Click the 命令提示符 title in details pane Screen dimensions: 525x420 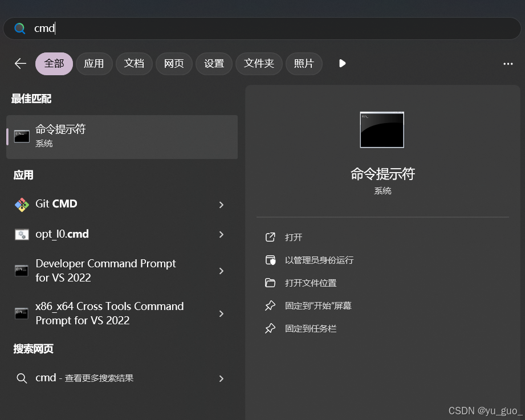[382, 174]
